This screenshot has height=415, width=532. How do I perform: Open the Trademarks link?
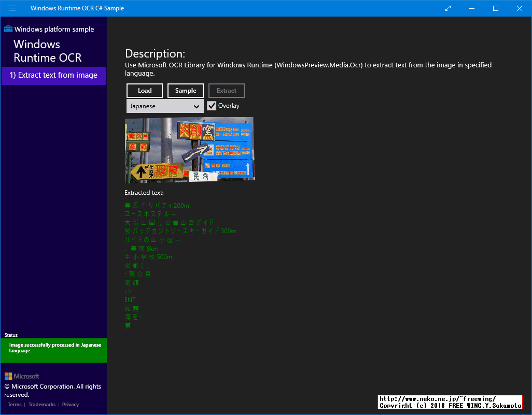pyautogui.click(x=41, y=404)
